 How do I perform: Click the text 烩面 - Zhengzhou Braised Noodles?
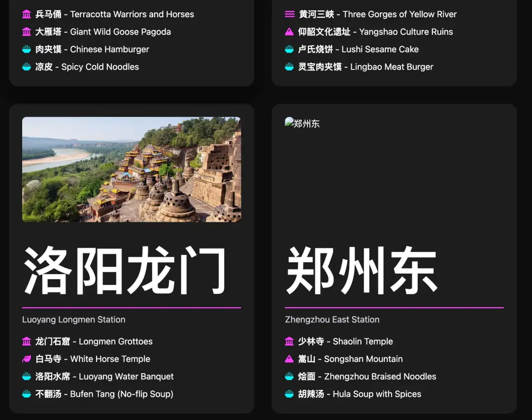(367, 377)
